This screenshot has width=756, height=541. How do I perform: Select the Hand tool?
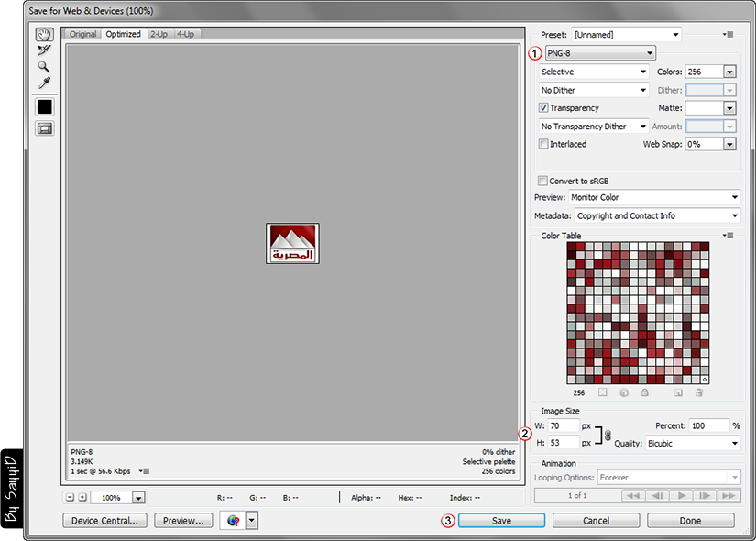(44, 34)
